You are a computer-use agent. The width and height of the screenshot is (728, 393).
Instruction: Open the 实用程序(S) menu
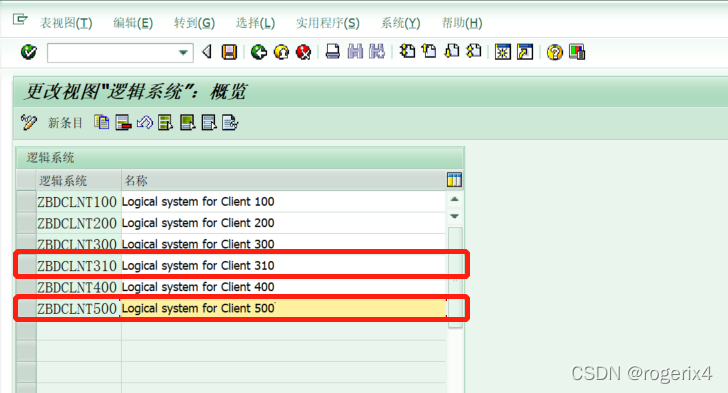click(328, 23)
